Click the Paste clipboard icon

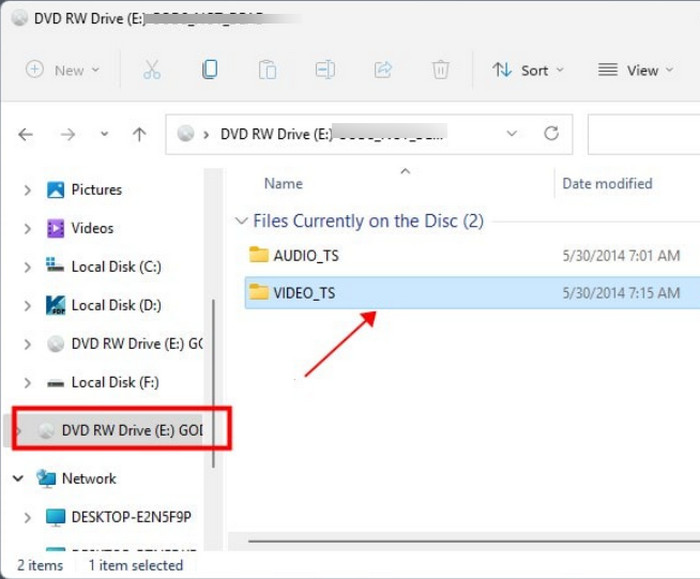pos(267,70)
